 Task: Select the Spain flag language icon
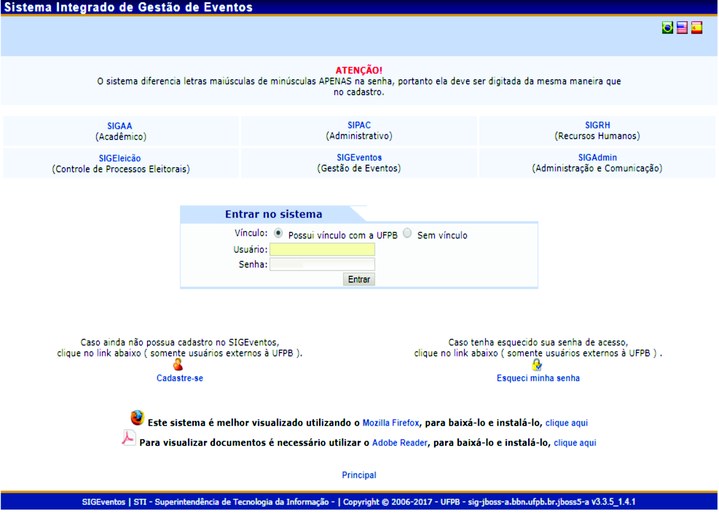pyautogui.click(x=697, y=29)
